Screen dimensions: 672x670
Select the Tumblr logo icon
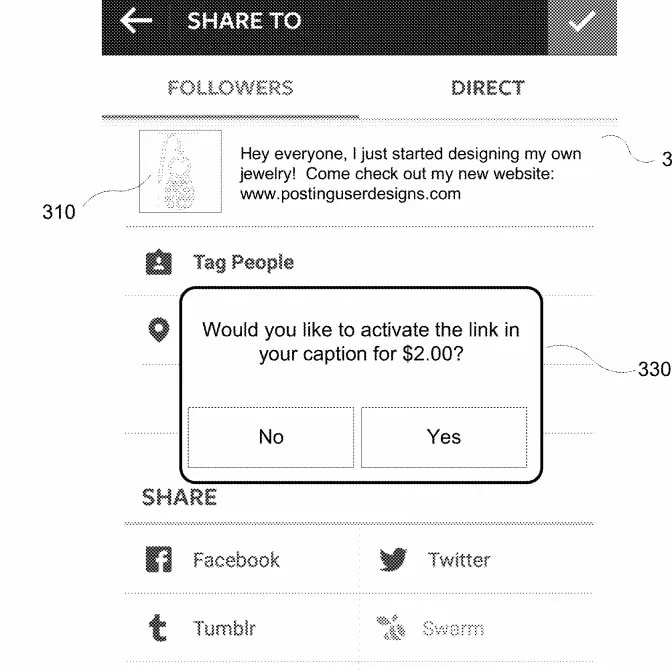[157, 628]
